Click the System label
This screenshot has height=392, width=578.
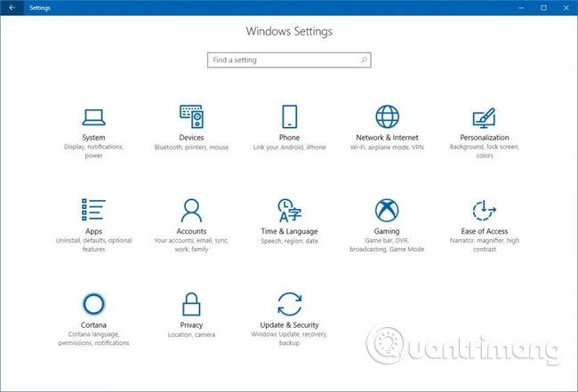pyautogui.click(x=93, y=138)
